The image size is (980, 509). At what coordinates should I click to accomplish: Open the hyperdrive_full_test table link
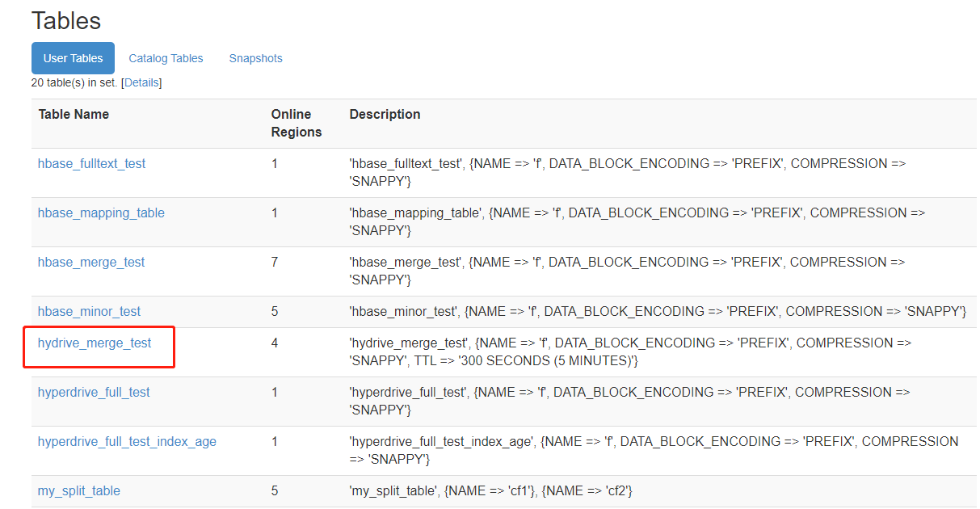(94, 392)
